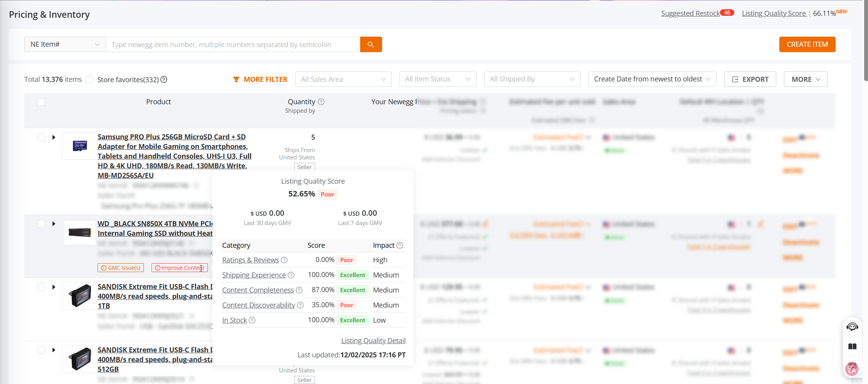Click the help icon beside Store favorites
Image resolution: width=868 pixels, height=384 pixels.
click(164, 80)
